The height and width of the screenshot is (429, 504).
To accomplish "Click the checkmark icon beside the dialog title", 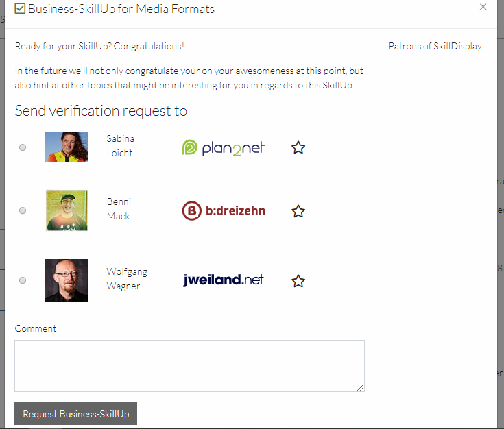I will click(20, 9).
